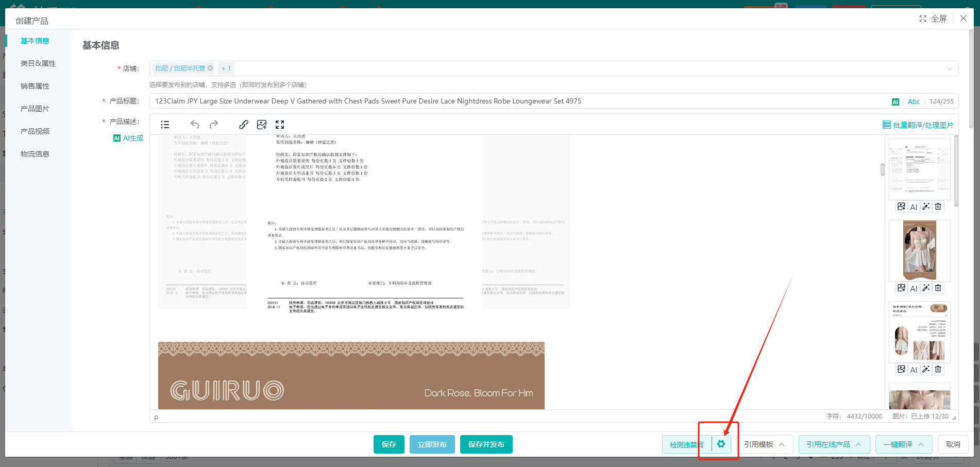Click the GUIRUO banner image in editor

pos(351,375)
